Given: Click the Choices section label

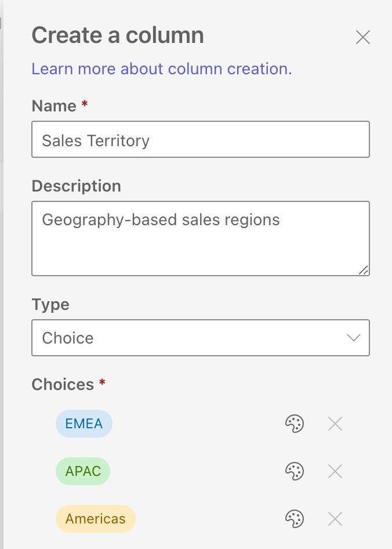Looking at the screenshot, I should click(63, 385).
